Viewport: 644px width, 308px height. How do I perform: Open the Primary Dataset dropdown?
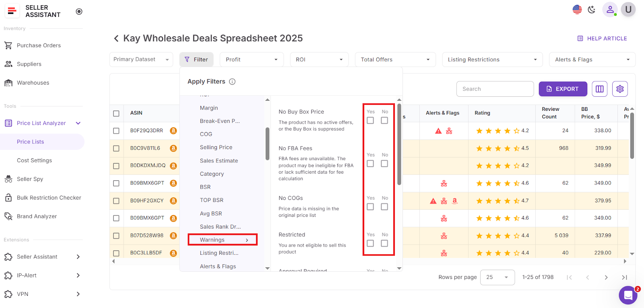pyautogui.click(x=141, y=59)
